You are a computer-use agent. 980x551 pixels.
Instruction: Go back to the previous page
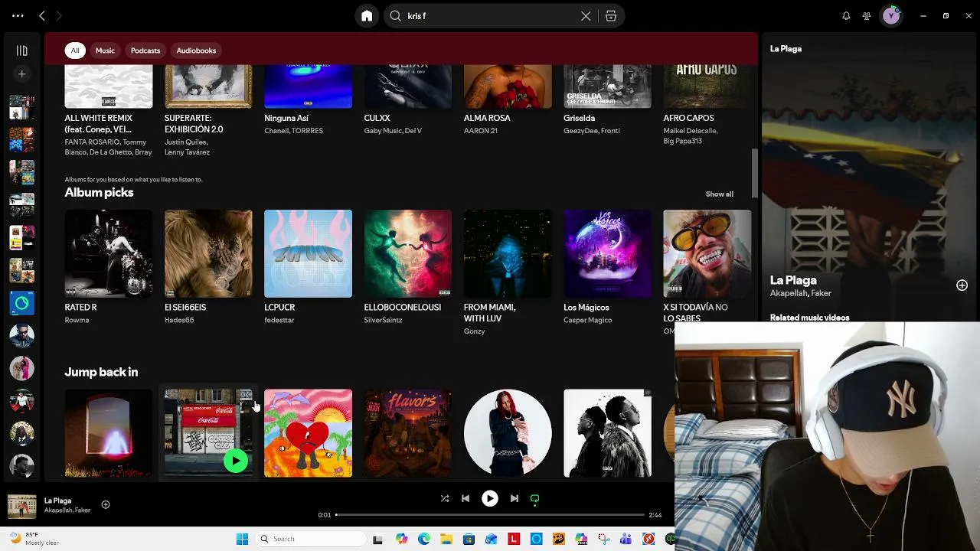pyautogui.click(x=42, y=15)
